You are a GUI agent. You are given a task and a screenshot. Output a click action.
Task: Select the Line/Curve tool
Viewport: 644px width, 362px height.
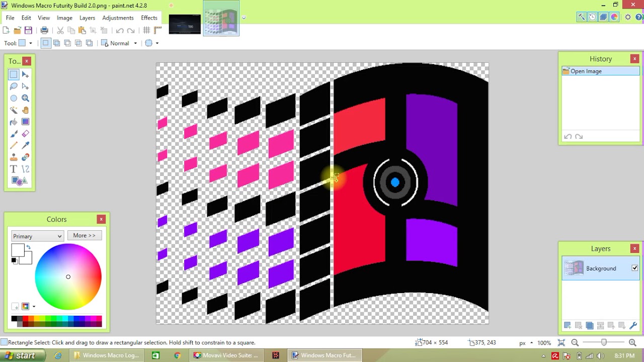point(25,169)
